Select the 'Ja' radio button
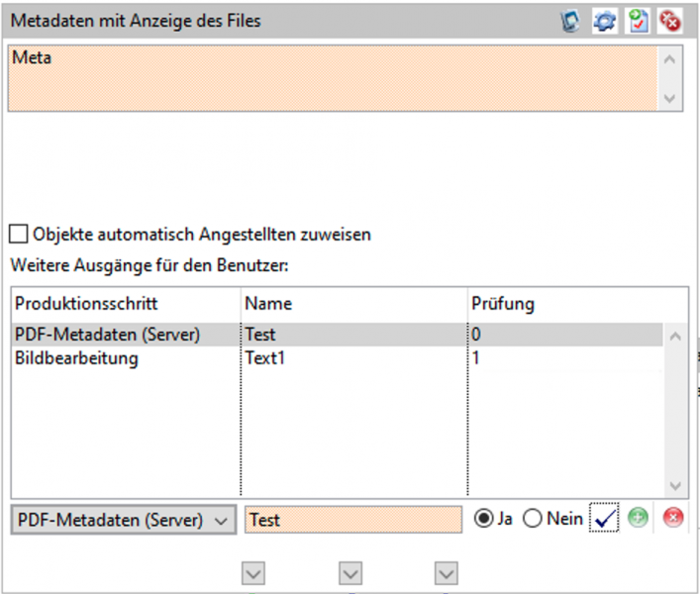The width and height of the screenshot is (700, 594). click(484, 519)
